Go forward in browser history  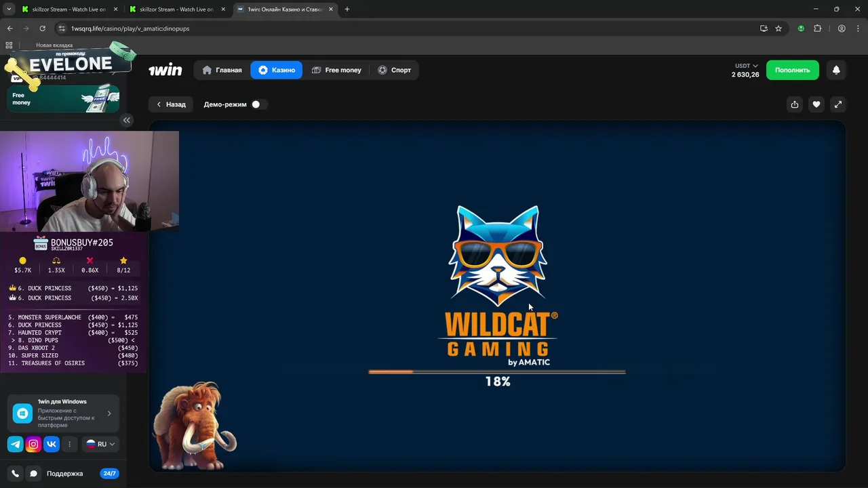click(x=26, y=28)
